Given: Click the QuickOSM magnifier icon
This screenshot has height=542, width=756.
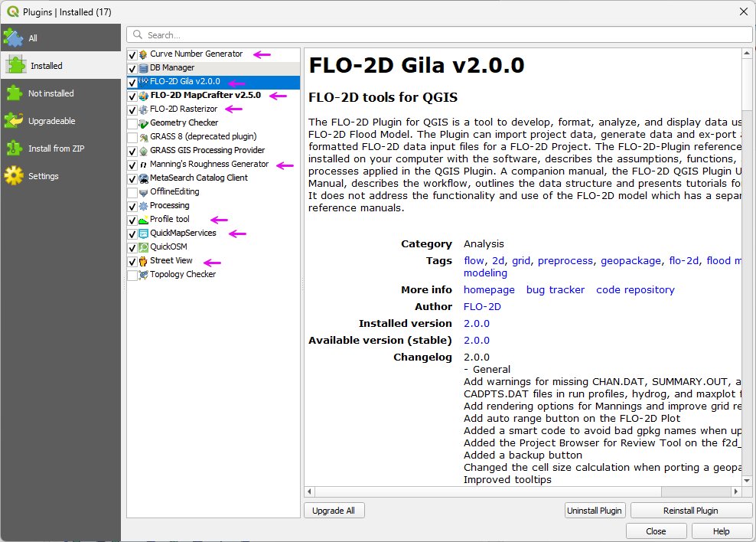Looking at the screenshot, I should [143, 247].
